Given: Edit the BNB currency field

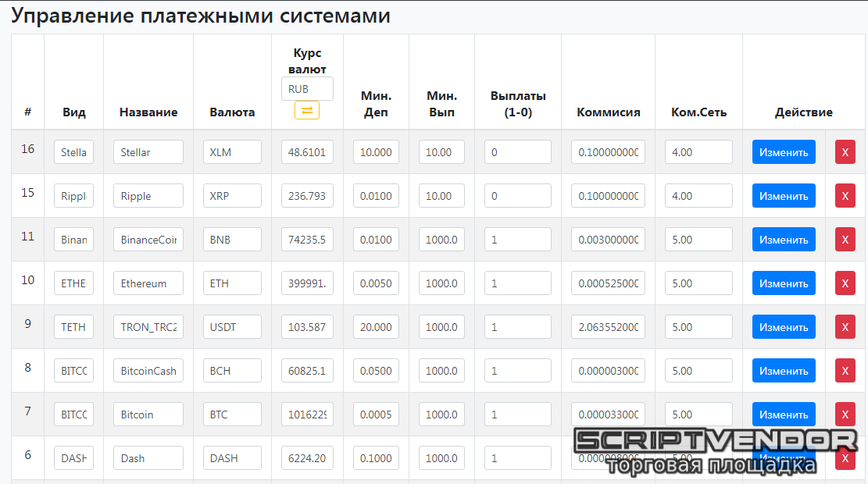Looking at the screenshot, I should point(232,240).
